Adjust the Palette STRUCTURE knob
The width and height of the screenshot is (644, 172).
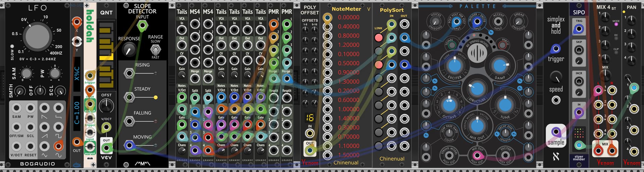click(x=477, y=89)
